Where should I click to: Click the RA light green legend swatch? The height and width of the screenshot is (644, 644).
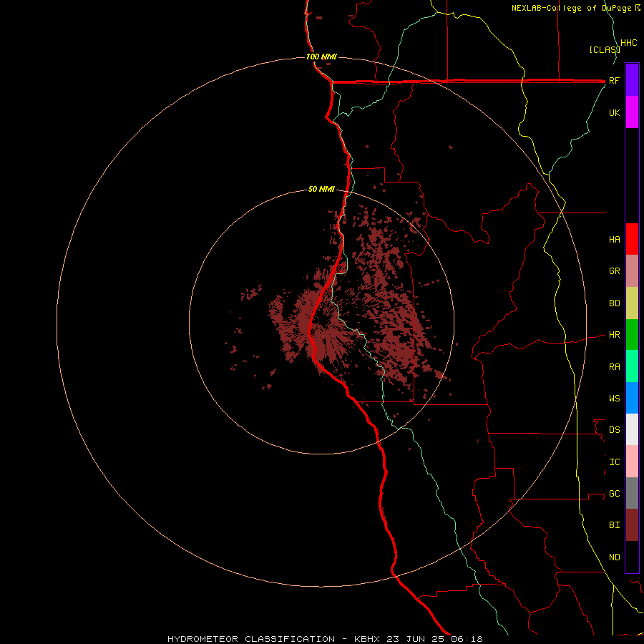coord(632,366)
